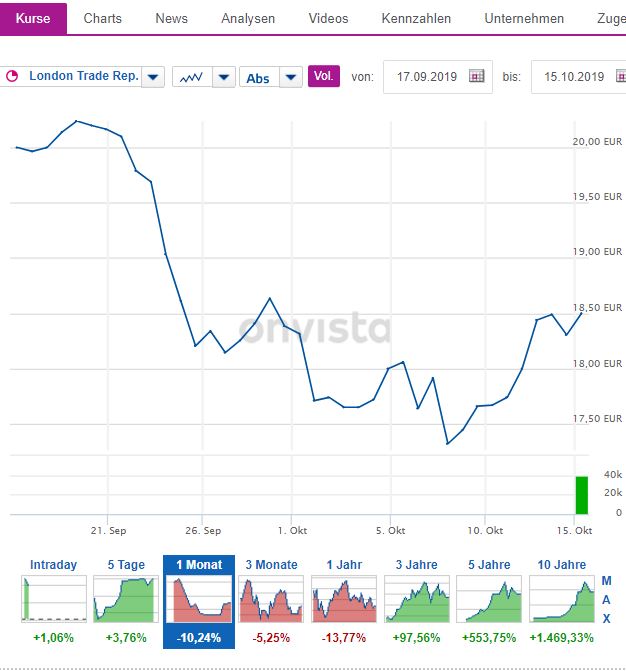Viewport: 626px width, 671px height.
Task: Select the Intraday mini chart
Action: (x=53, y=598)
